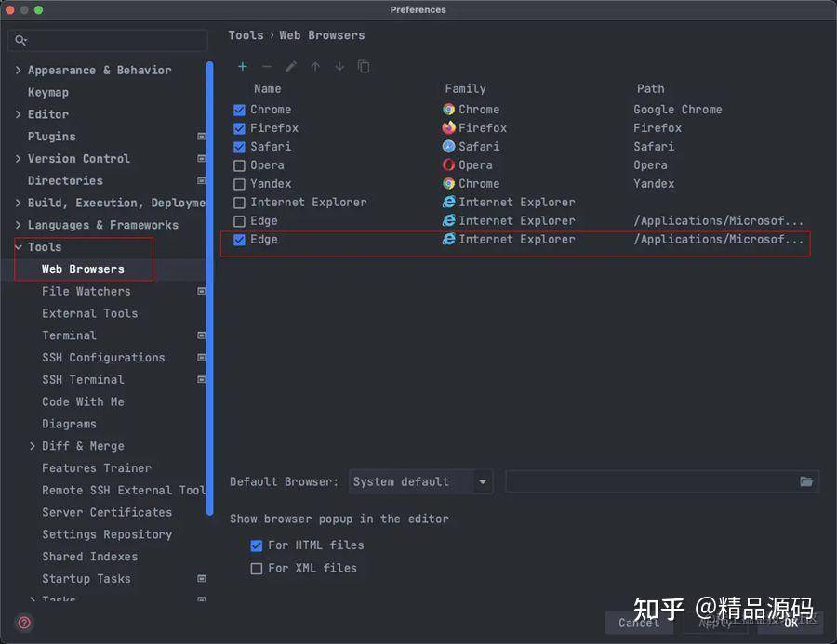This screenshot has height=644, width=837.
Task: Open the Default Browser dropdown
Action: coord(482,481)
